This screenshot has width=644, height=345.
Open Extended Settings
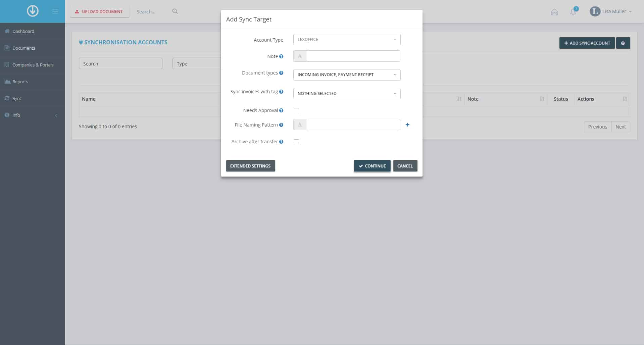tap(250, 166)
